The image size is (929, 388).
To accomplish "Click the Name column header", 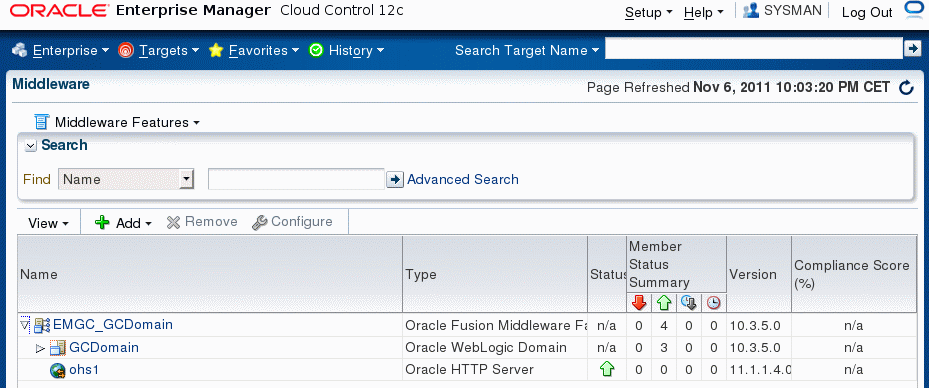I will pos(210,274).
